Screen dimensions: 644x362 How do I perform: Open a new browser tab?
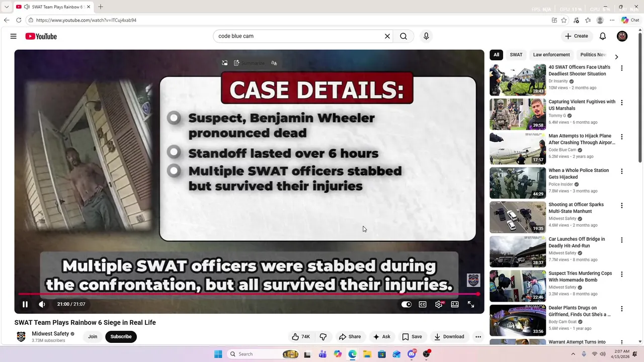(101, 7)
